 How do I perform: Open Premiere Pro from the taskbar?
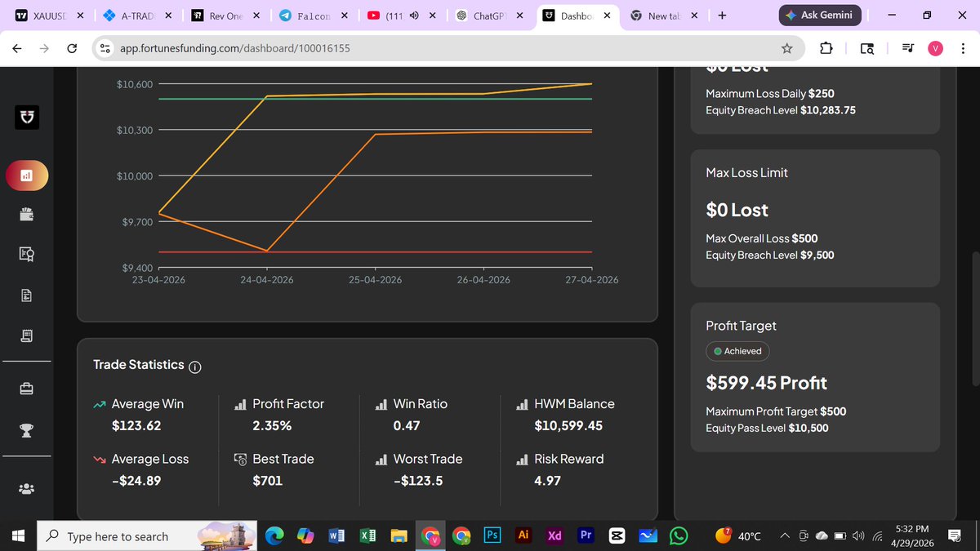(x=586, y=535)
